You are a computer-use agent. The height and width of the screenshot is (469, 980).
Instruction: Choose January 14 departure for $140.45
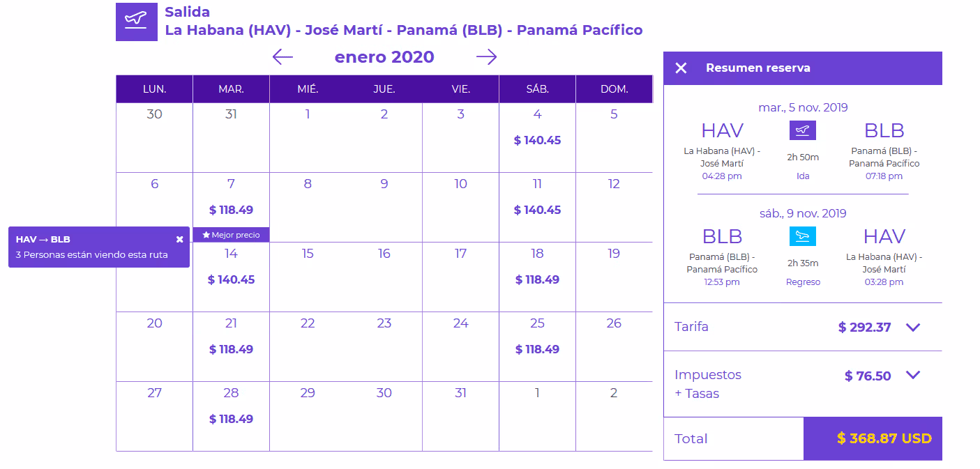click(x=231, y=277)
